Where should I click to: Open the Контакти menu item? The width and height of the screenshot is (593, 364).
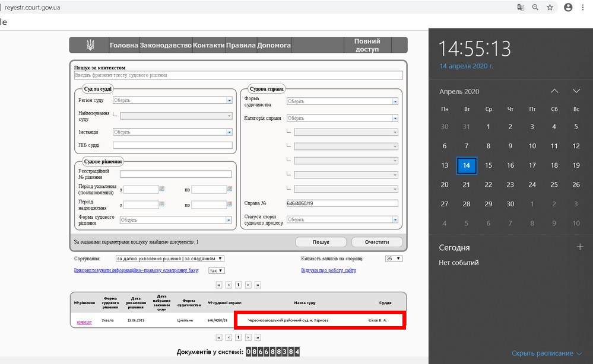[209, 45]
